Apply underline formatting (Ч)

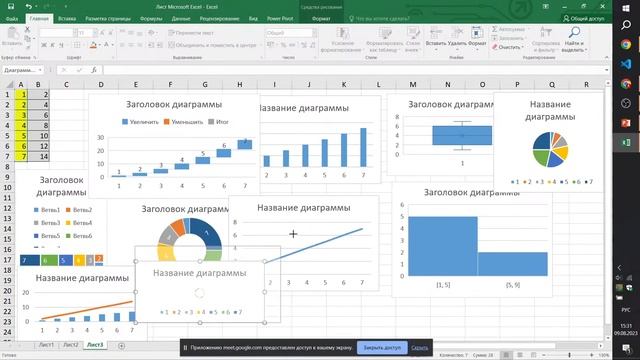pos(61,45)
